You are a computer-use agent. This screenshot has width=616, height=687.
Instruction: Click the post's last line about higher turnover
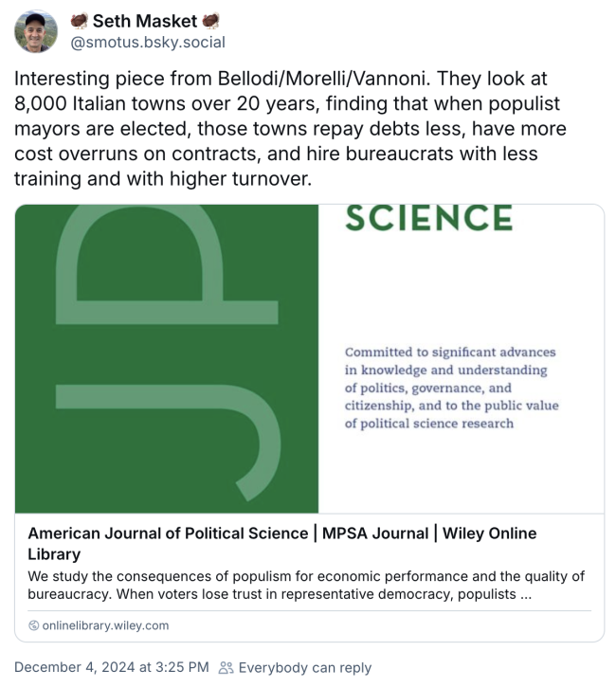[162, 177]
